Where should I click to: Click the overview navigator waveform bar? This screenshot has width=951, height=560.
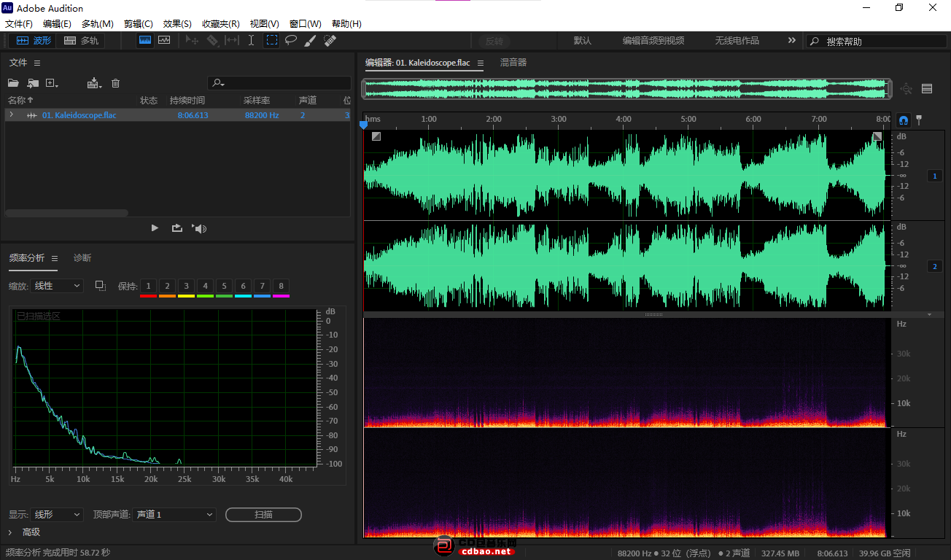(x=627, y=89)
